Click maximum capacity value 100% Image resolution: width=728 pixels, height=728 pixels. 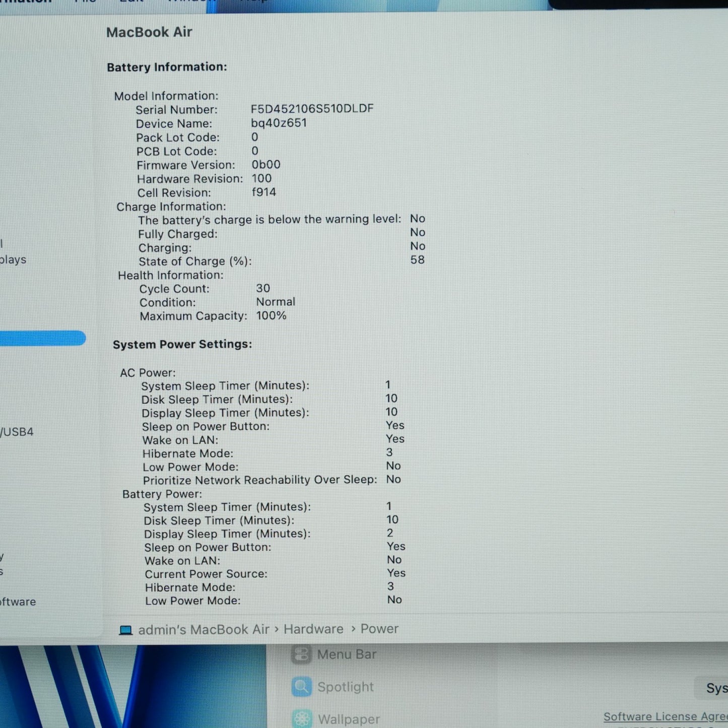click(x=271, y=315)
